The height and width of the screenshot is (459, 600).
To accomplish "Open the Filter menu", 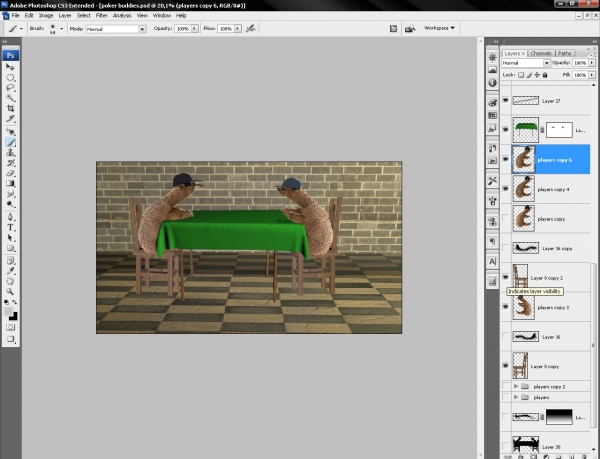I will [x=101, y=16].
